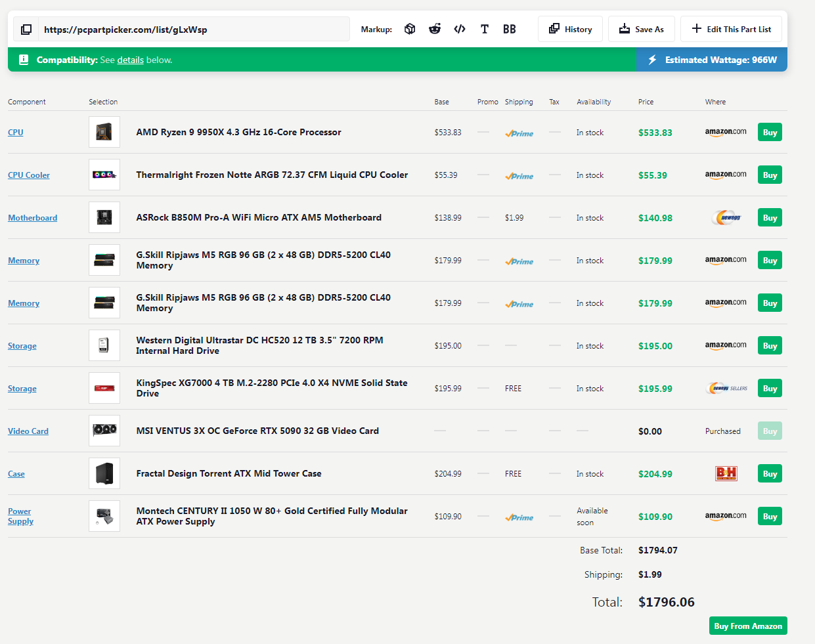Click the Prime shipping badge for the CPU
Screen dimensions: 815x644
519,133
